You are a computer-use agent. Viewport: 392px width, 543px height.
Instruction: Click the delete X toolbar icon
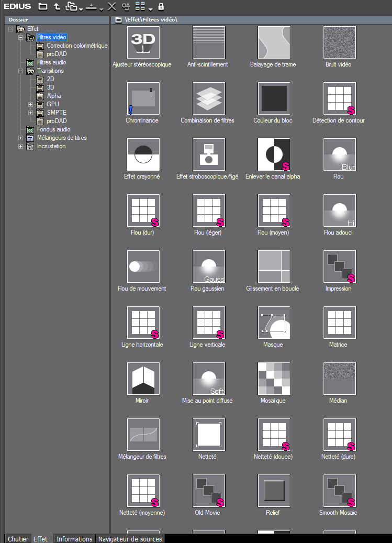(x=112, y=6)
